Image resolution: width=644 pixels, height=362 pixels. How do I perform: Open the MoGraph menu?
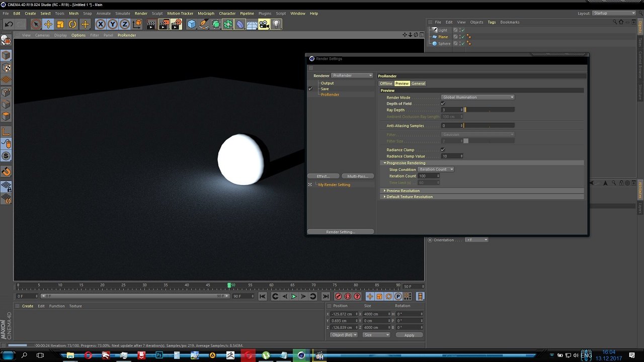pos(206,14)
